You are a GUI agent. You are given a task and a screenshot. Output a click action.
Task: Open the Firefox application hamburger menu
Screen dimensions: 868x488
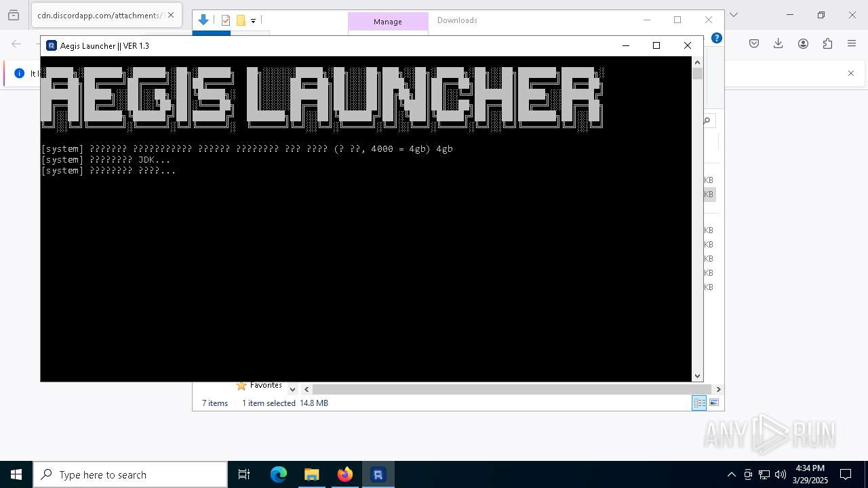click(x=852, y=43)
